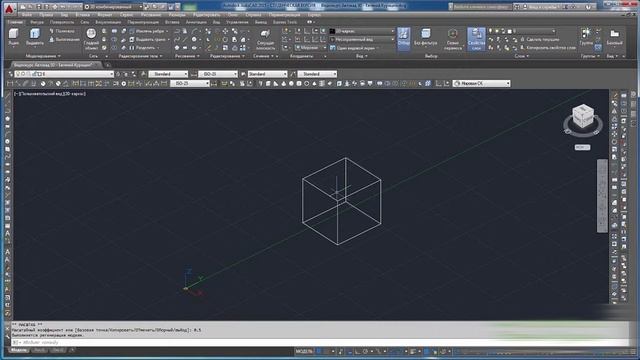This screenshot has width=640, height=360.
Task: Toggle layer lock icon in ribbon Layers panel
Action: (x=503, y=31)
